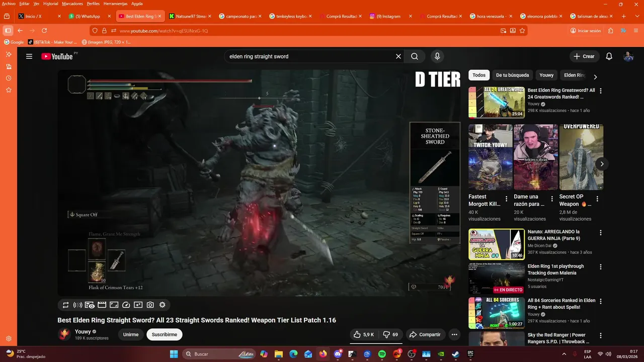Viewport: 644px width, 362px height.
Task: Open more actions ellipsis beside Compartir
Action: (454, 334)
